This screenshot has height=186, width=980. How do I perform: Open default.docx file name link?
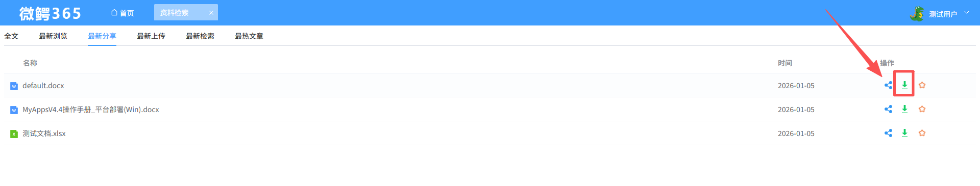[43, 86]
